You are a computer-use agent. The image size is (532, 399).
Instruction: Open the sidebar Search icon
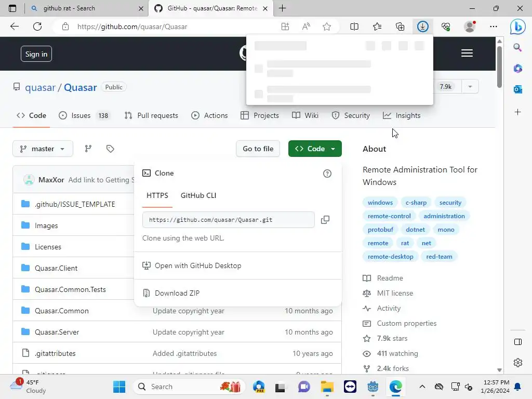[518, 47]
